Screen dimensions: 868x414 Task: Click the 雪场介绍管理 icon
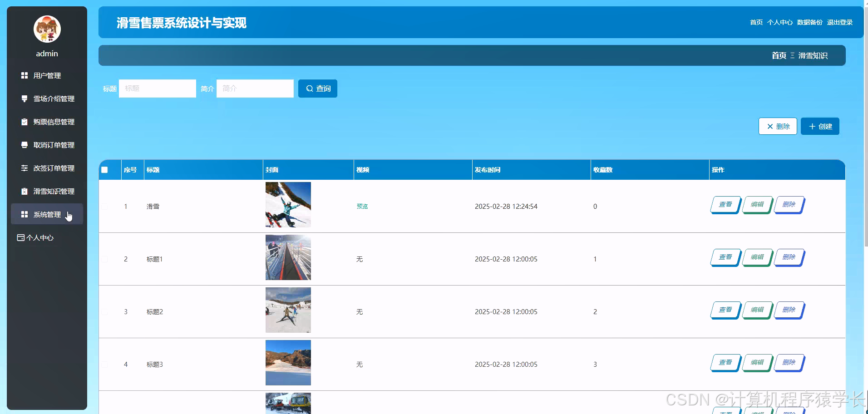tap(25, 99)
